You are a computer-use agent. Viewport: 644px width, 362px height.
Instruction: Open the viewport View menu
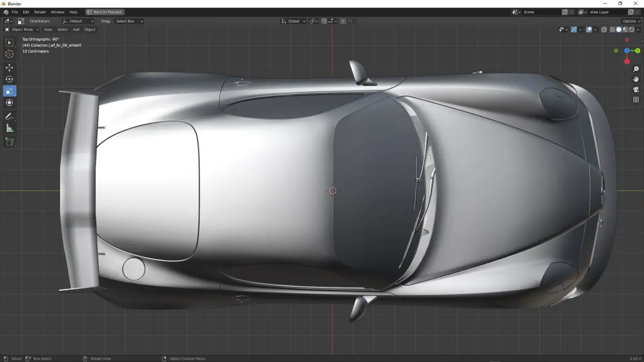pyautogui.click(x=48, y=29)
